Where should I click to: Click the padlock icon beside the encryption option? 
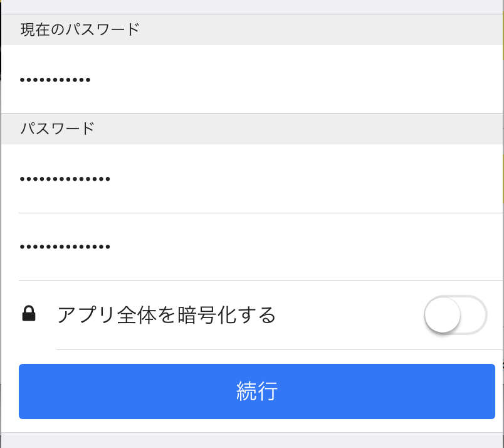pyautogui.click(x=29, y=314)
